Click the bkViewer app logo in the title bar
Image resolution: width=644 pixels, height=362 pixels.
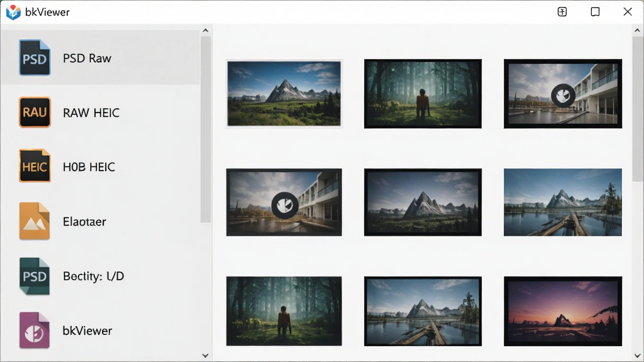(13, 13)
